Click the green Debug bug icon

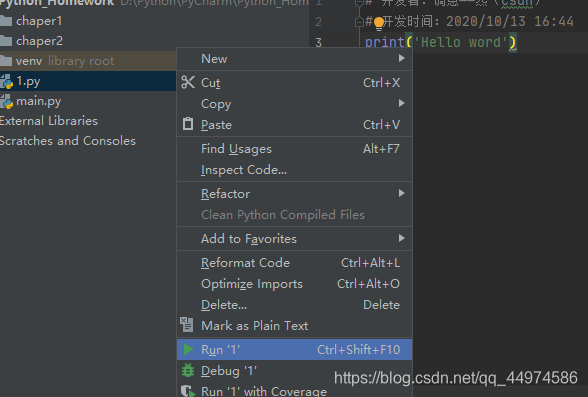188,370
